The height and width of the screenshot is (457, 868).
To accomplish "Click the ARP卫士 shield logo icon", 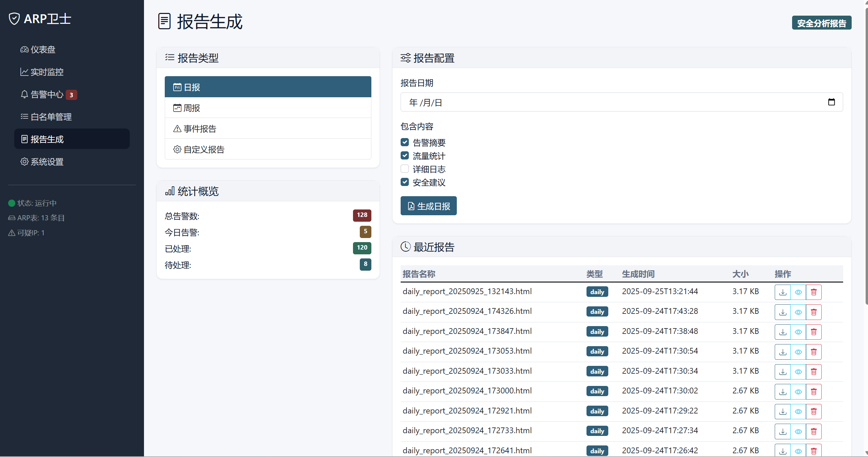I will pyautogui.click(x=14, y=19).
